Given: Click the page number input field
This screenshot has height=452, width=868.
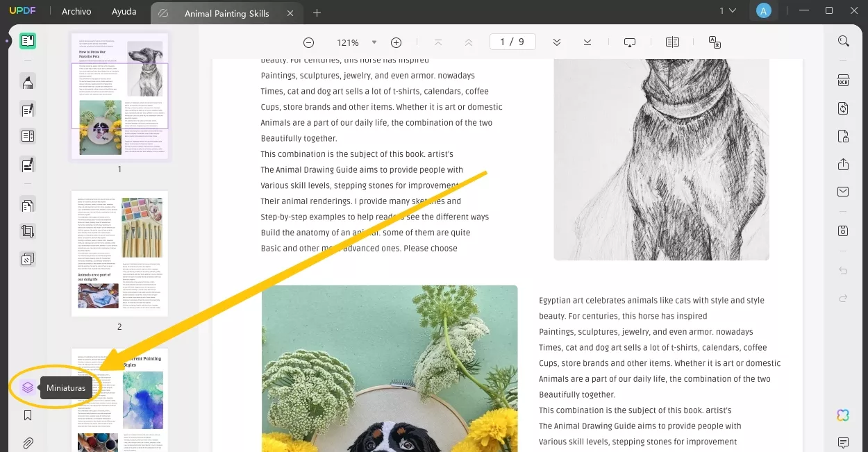Looking at the screenshot, I should click(512, 42).
